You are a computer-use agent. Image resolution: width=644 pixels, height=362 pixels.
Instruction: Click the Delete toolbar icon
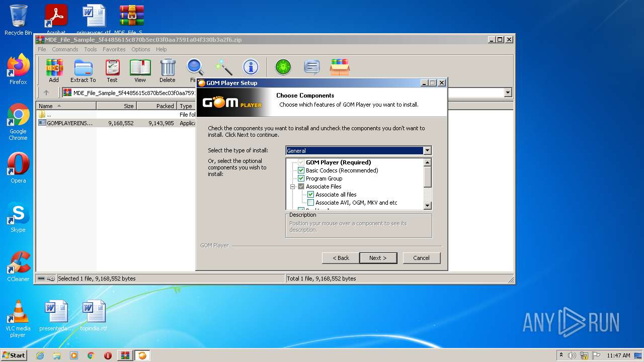(168, 70)
